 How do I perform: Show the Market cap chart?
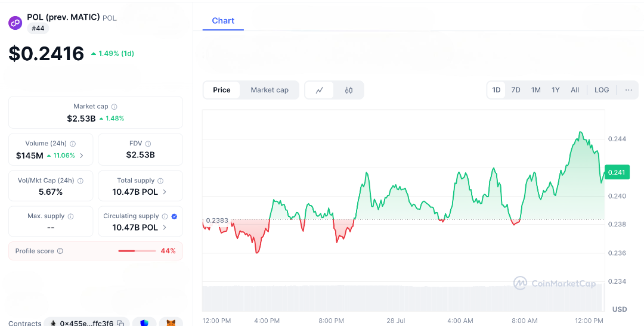pyautogui.click(x=270, y=90)
